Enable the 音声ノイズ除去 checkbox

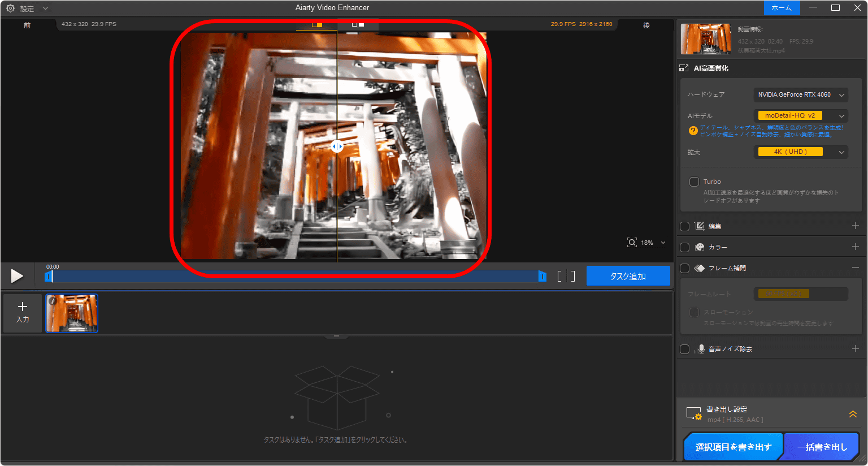684,349
